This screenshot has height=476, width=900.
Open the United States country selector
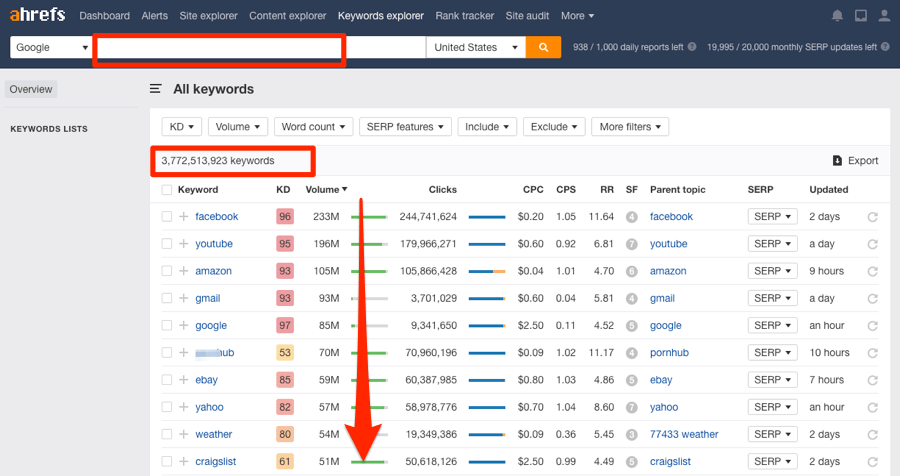point(476,47)
